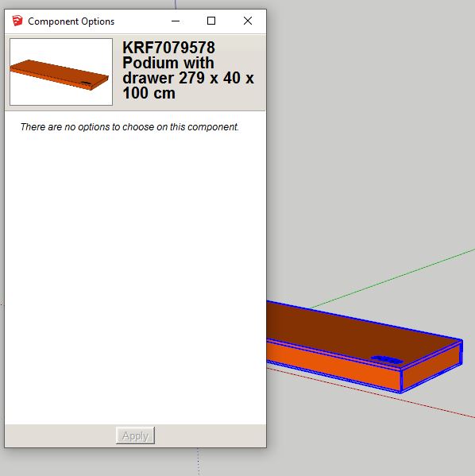Click the blank white options area in dialog

point(135,273)
